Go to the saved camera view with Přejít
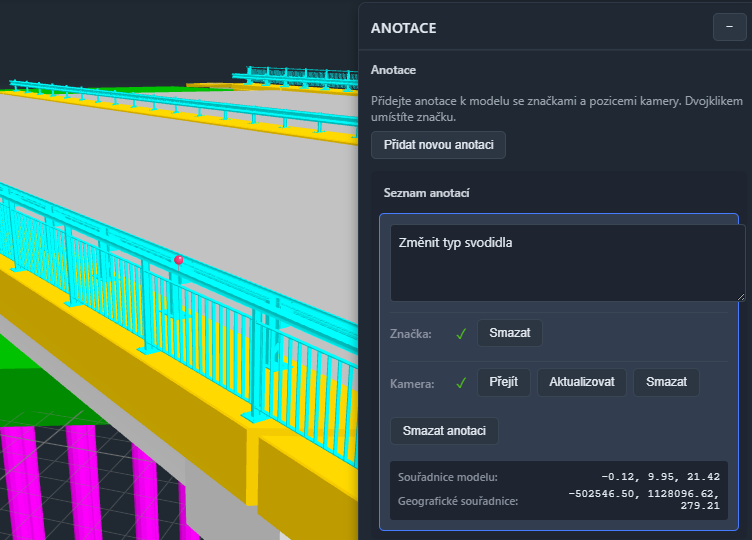Screen dimensions: 752x540 503,382
